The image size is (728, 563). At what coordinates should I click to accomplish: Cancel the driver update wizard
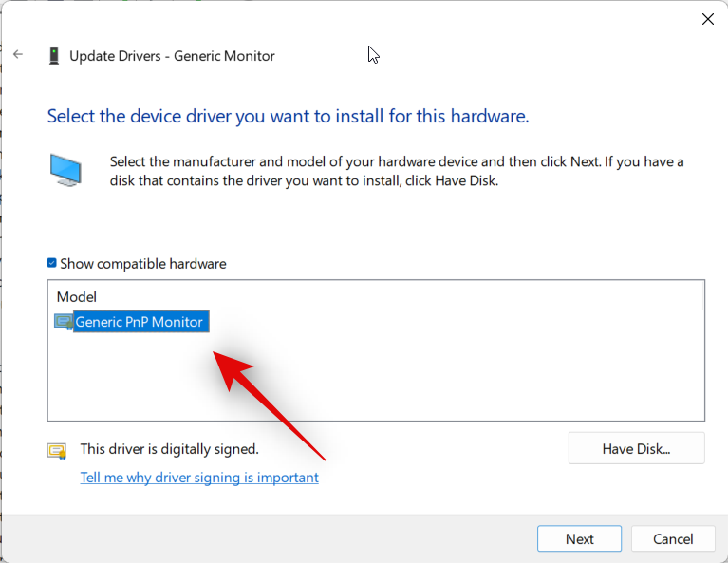pos(673,538)
